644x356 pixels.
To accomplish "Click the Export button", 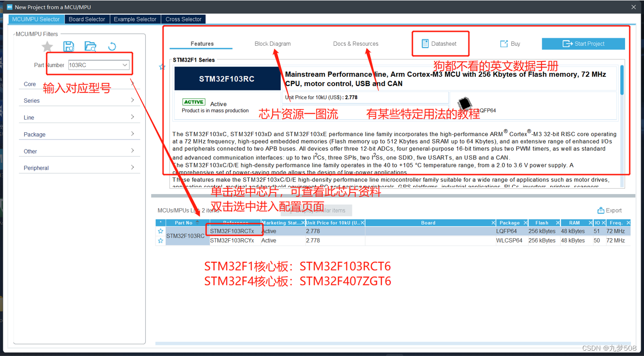I will coord(610,211).
